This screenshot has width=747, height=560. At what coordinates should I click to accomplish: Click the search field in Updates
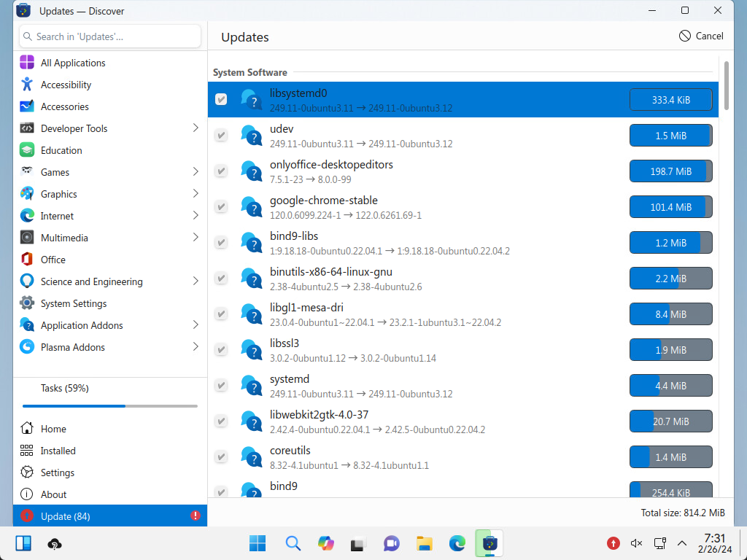(109, 36)
